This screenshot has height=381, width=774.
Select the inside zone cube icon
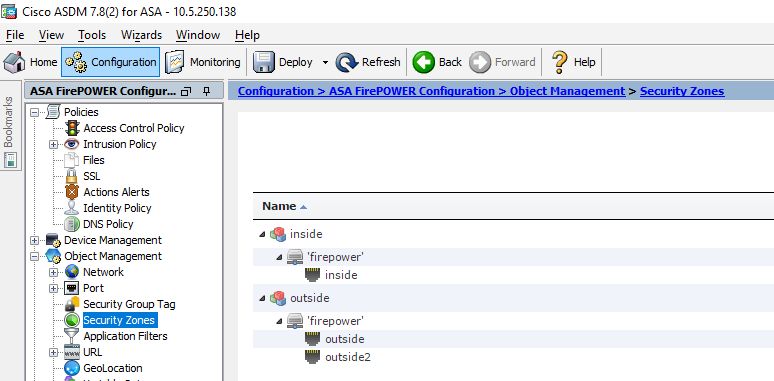(278, 234)
